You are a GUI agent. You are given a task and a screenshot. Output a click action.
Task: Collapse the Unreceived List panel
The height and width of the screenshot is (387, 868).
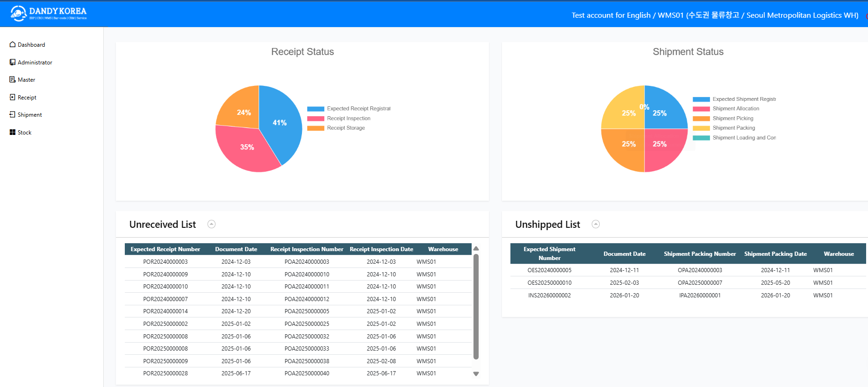(x=211, y=224)
